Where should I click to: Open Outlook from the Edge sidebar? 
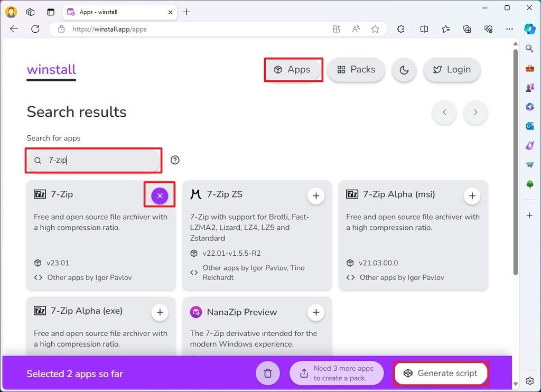(530, 126)
